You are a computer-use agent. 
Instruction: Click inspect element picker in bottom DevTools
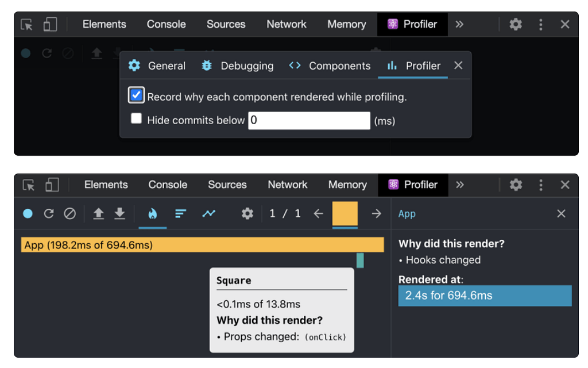coord(29,185)
